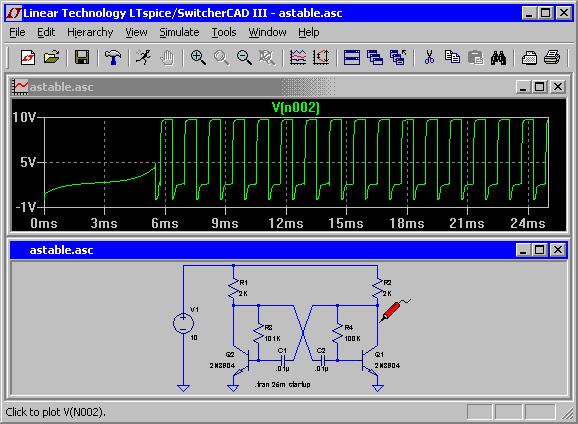Click the status bar plot message
This screenshot has width=578, height=424.
(x=56, y=412)
